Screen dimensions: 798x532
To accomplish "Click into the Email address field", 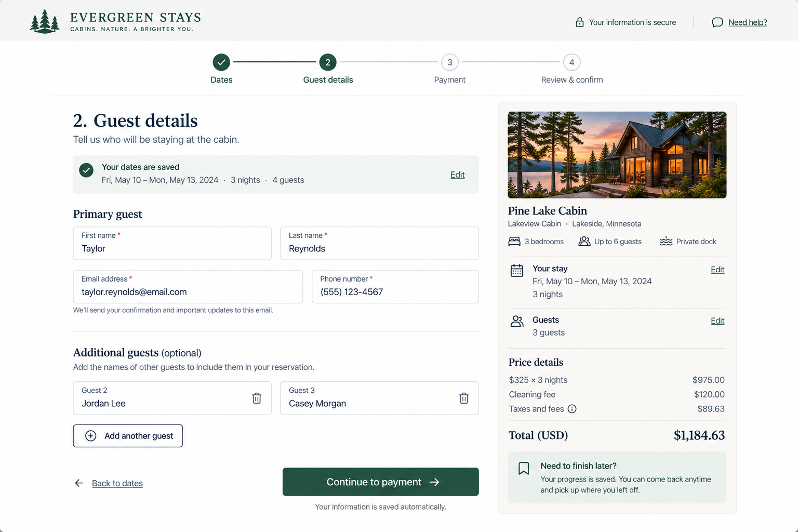I will tap(188, 287).
